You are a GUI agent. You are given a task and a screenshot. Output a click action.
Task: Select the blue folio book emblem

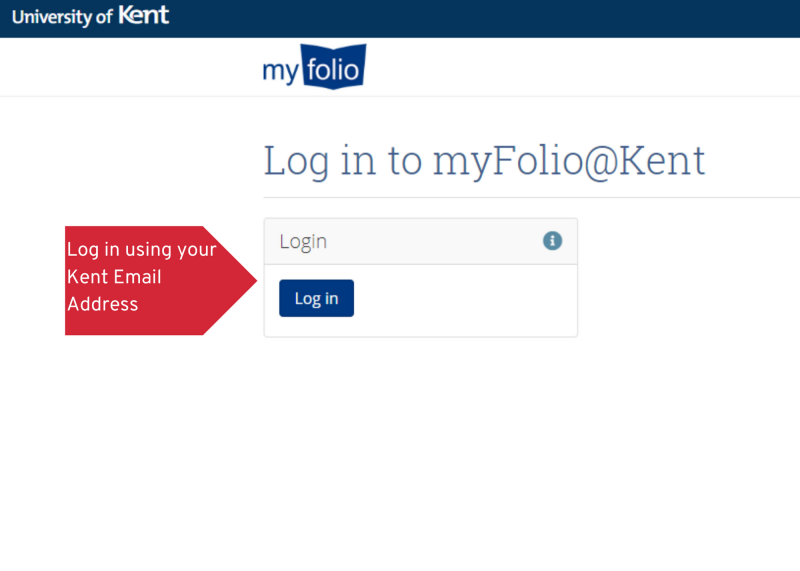334,67
